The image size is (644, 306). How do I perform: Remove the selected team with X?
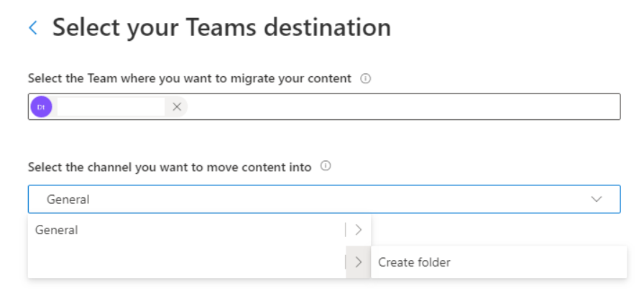point(177,107)
